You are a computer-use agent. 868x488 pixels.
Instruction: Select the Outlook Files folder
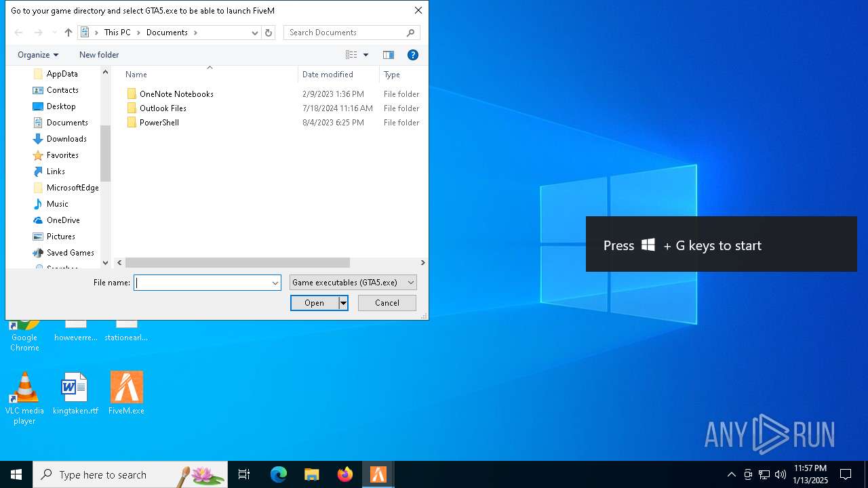(163, 108)
